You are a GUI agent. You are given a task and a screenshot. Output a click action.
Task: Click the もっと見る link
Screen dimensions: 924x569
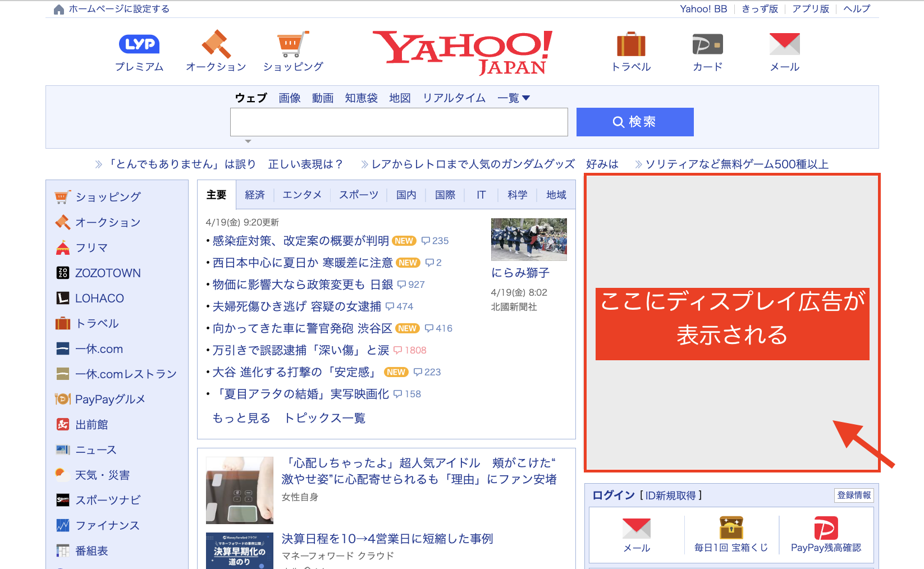pos(241,418)
